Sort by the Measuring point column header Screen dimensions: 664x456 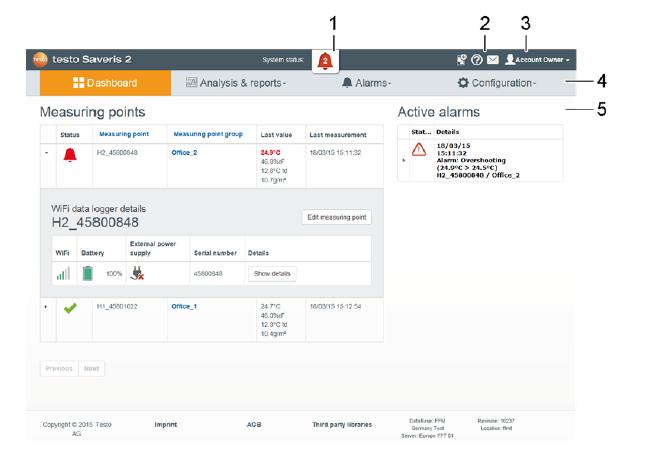tap(124, 134)
